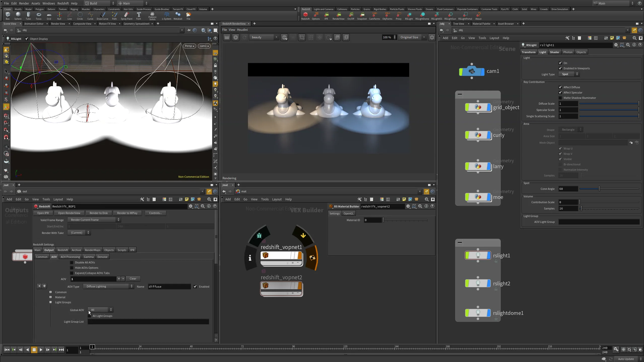Click the Render to Disk button
The image size is (644, 362).
[x=99, y=213]
